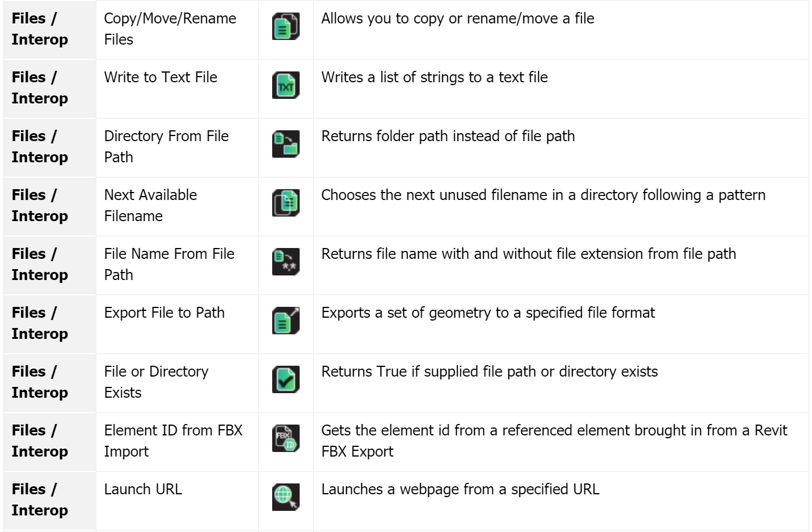Click the 'Returns folder path instead of file path' description
This screenshot has width=812, height=532.
(448, 136)
